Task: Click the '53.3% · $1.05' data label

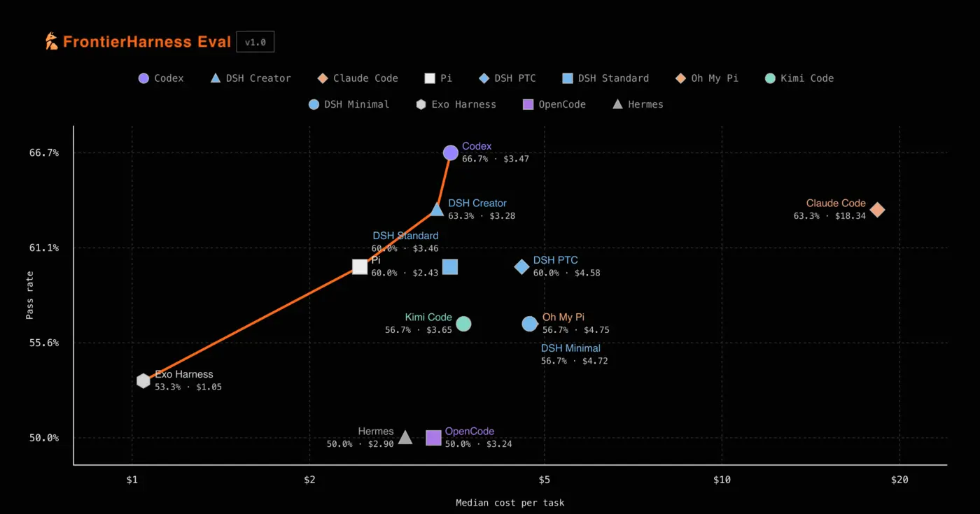Action: [188, 387]
